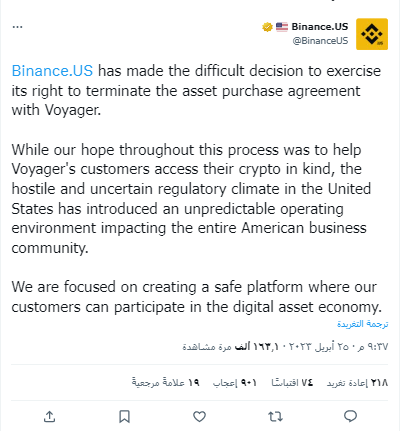400x431 pixels.
Task: Open the Binance.US display name
Action: [x=320, y=27]
